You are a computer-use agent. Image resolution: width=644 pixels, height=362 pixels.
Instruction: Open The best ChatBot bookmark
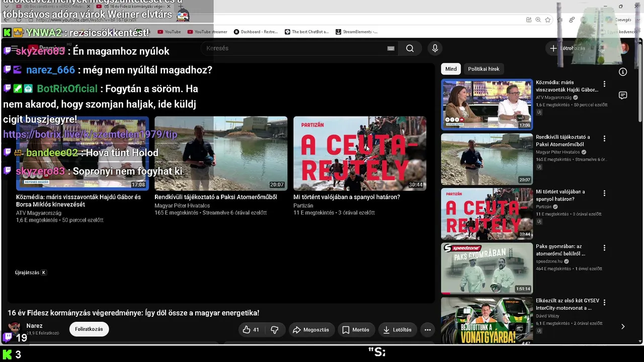(x=307, y=32)
